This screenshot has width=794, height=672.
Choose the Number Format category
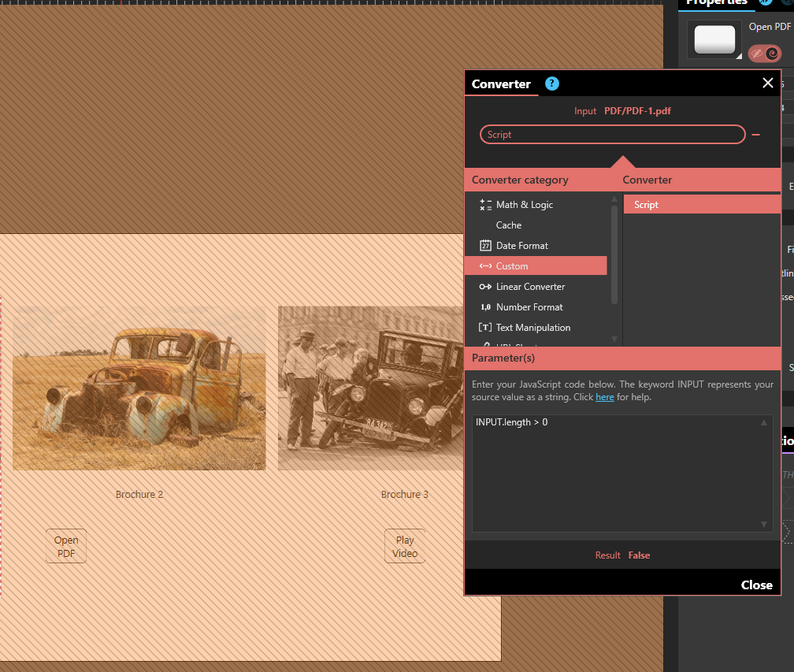pyautogui.click(x=536, y=307)
